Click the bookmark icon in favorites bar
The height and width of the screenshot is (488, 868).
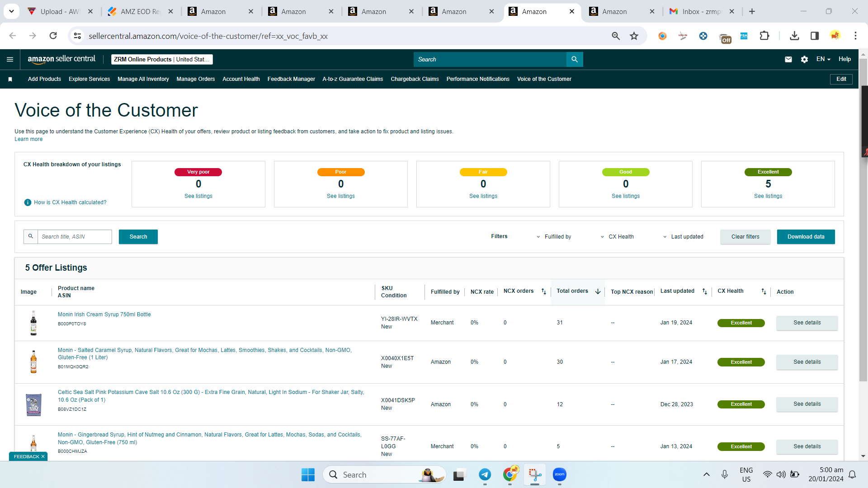[x=10, y=79]
